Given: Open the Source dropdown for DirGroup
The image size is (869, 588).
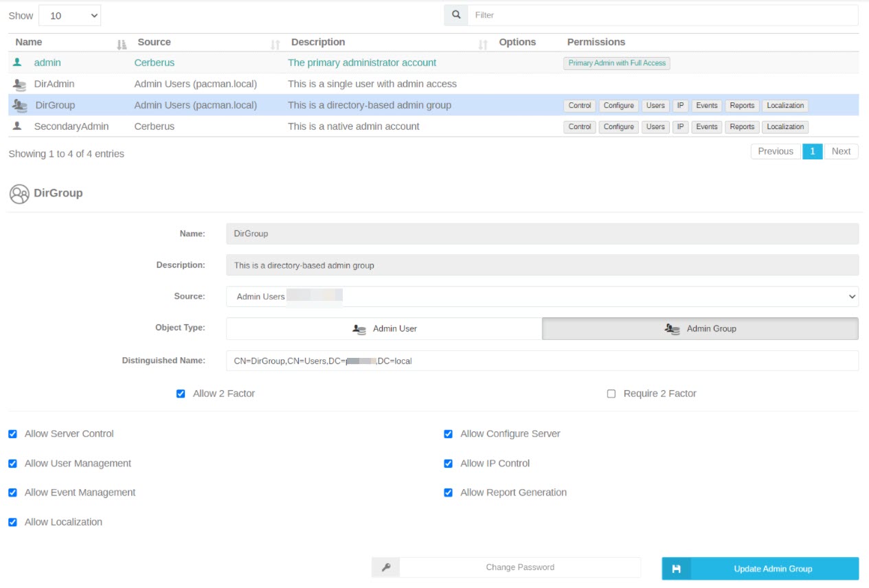Looking at the screenshot, I should pos(542,296).
